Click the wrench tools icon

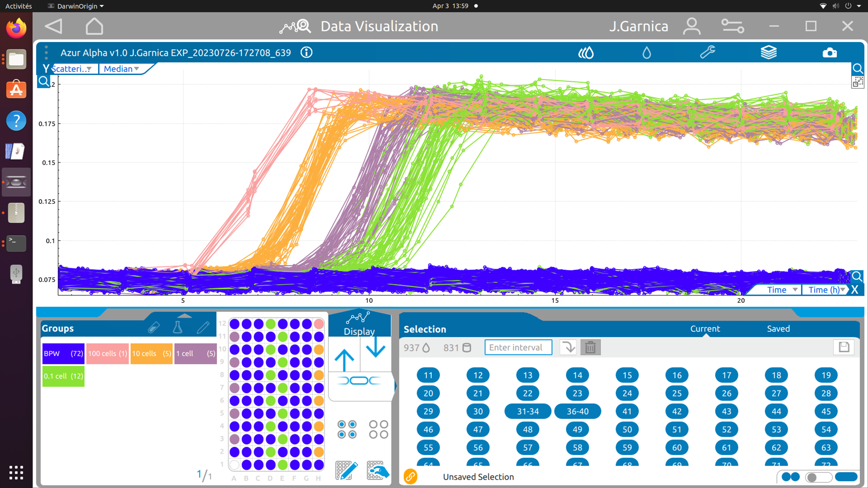pos(707,52)
